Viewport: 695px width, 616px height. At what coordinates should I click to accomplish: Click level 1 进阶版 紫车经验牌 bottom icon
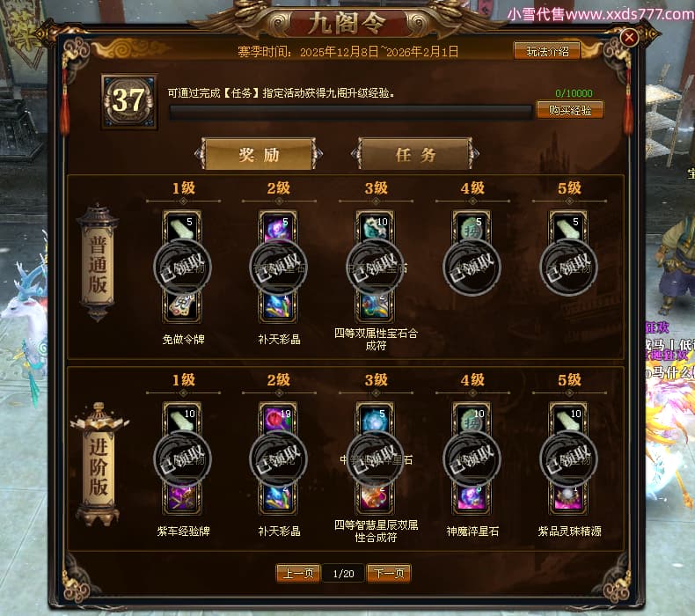tap(183, 497)
